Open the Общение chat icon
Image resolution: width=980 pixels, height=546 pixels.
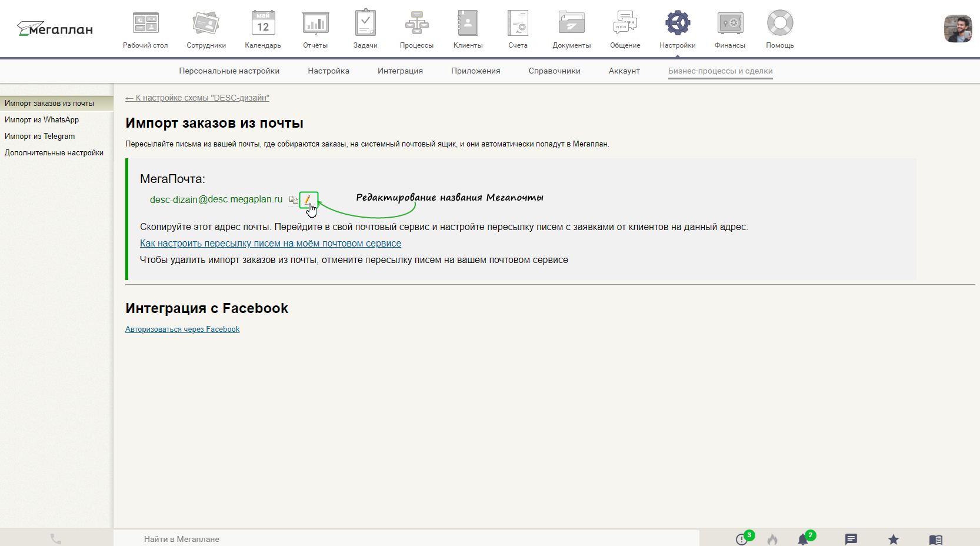point(625,23)
